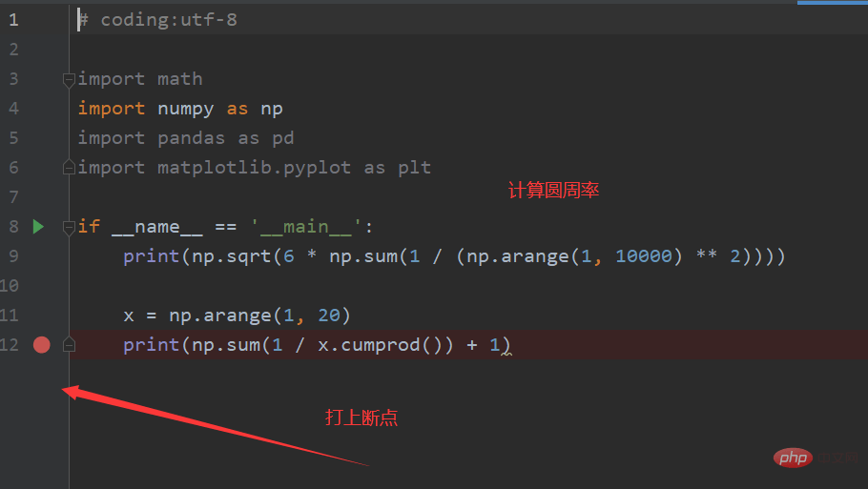Click the pandas import on line 5
The width and height of the screenshot is (868, 489).
coord(191,138)
